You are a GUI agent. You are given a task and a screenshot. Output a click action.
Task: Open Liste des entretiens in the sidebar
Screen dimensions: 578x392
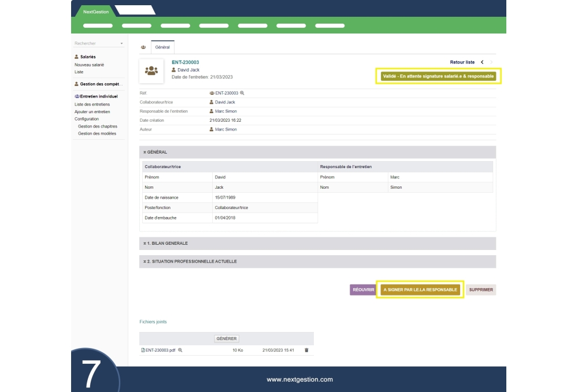coord(92,104)
